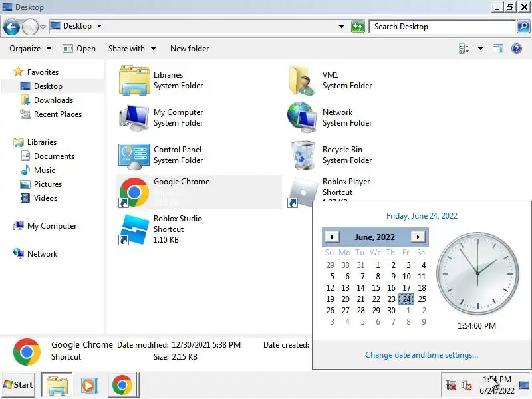The image size is (532, 399).
Task: Open the address bar history dropdown
Action: pyautogui.click(x=341, y=27)
